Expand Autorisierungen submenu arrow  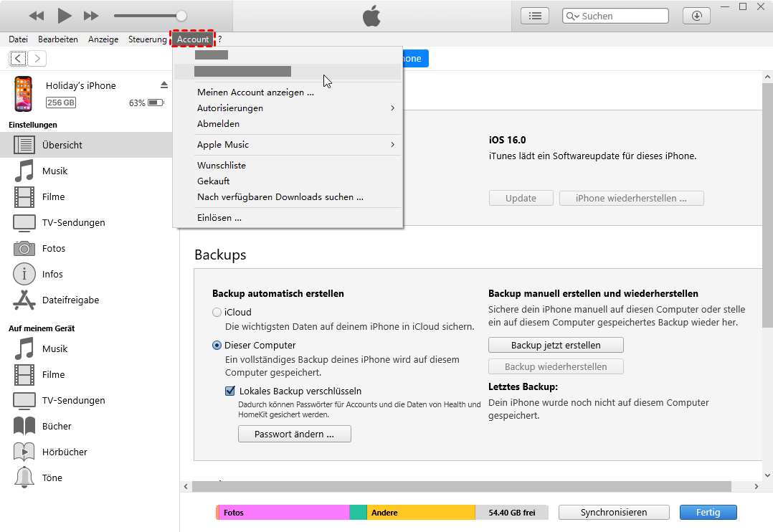click(x=392, y=108)
